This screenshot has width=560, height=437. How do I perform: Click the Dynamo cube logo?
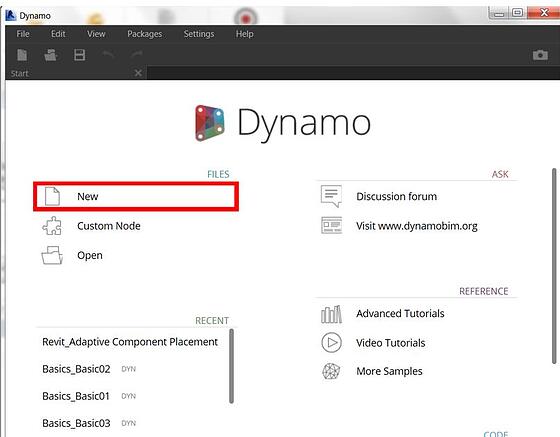point(210,123)
